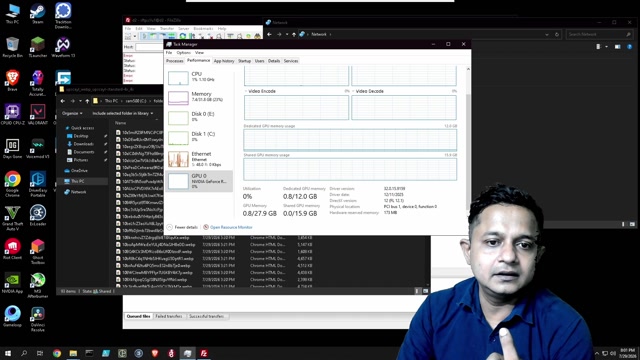Image resolution: width=640 pixels, height=360 pixels.
Task: Select FileZilla Queued files tab
Action: tap(138, 316)
